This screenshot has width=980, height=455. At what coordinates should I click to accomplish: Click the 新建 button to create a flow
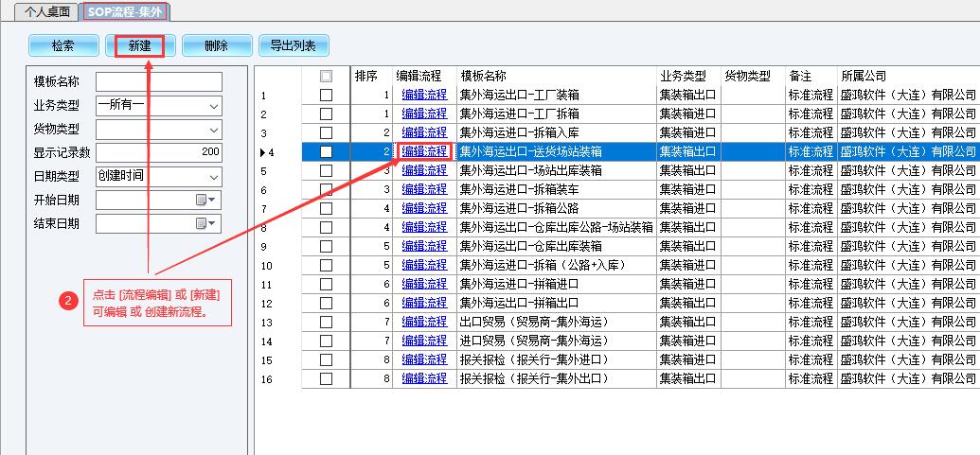pos(140,45)
